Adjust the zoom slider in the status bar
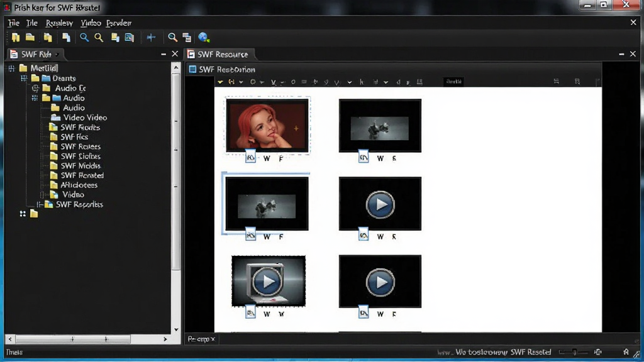Viewport: 644px width, 362px height. click(574, 352)
